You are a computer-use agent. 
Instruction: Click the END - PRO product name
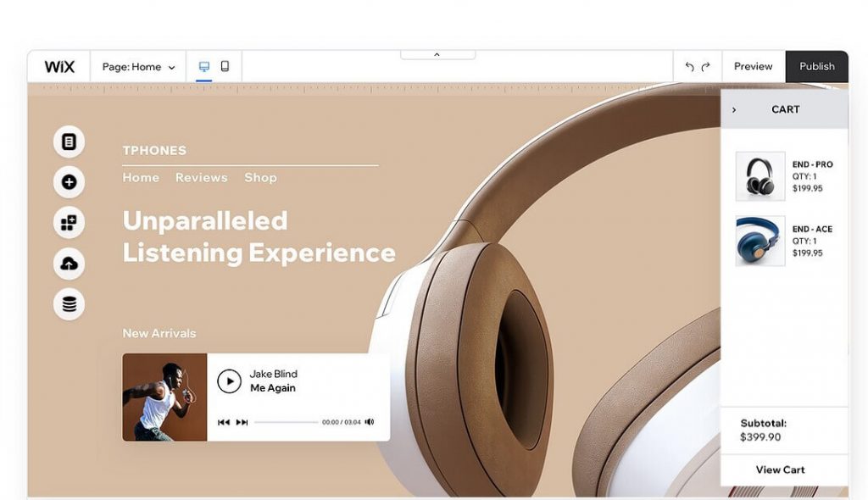813,164
